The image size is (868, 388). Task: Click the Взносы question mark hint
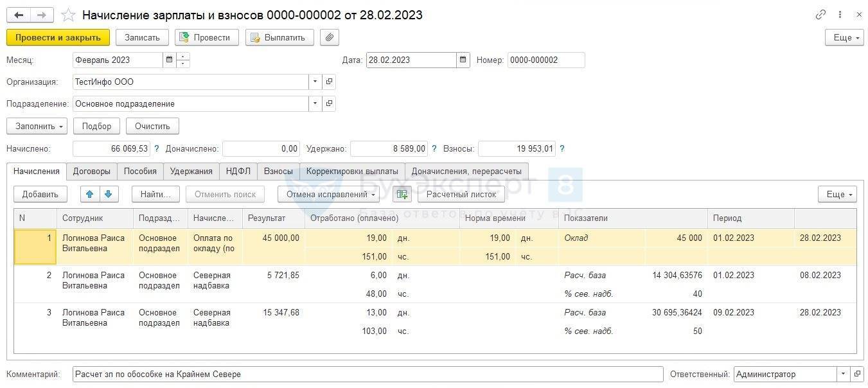(x=562, y=149)
